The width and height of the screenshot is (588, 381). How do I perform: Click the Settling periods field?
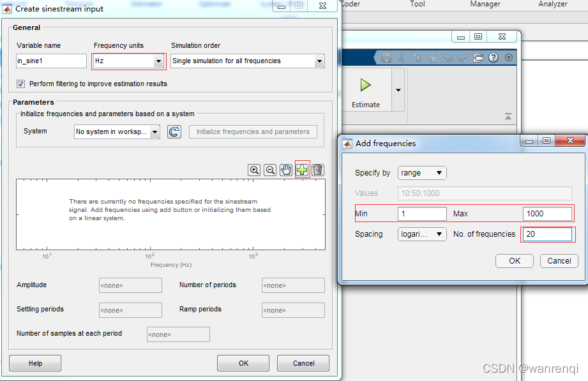pos(130,310)
